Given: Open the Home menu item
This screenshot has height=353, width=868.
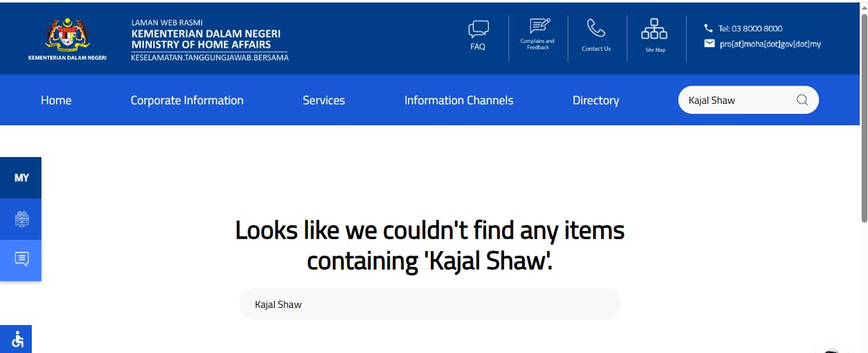Looking at the screenshot, I should pos(56,100).
